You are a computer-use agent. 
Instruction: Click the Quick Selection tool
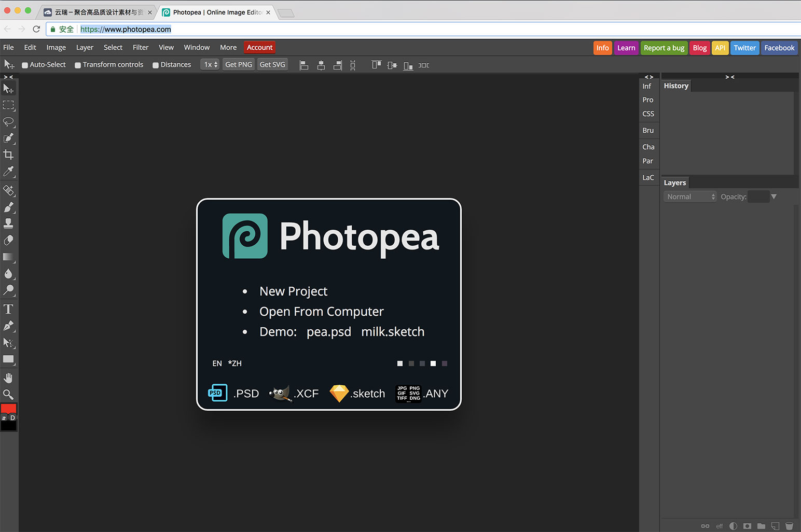coord(8,138)
